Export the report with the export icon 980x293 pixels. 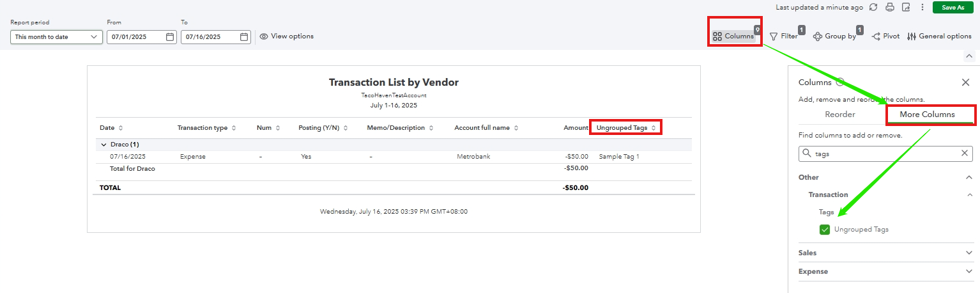pyautogui.click(x=906, y=7)
